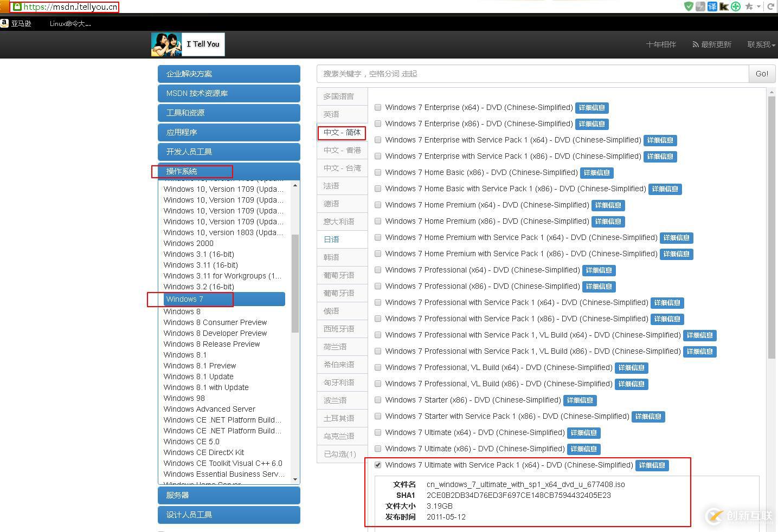Open the Amazon (亚马逊) bookmark icon
This screenshot has width=778, height=532.
pos(4,23)
